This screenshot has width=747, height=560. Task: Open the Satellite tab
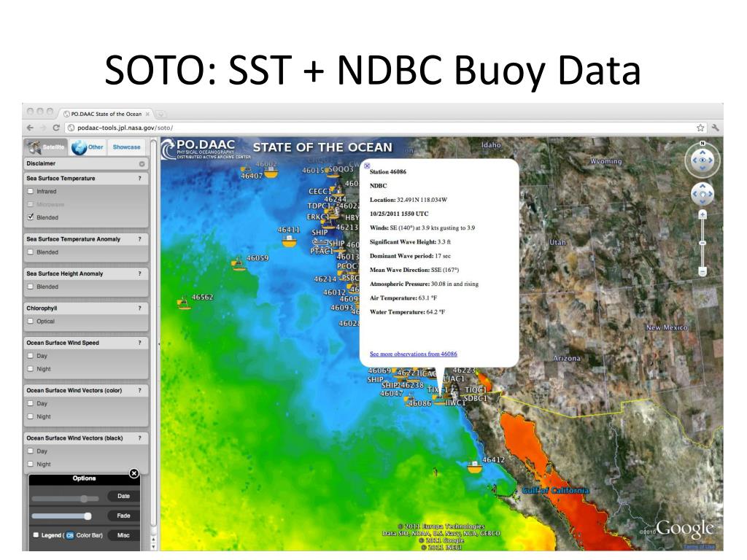[46, 147]
